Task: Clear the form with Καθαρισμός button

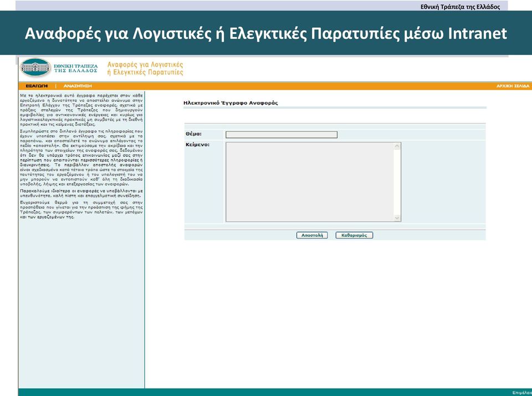Action: (x=354, y=235)
